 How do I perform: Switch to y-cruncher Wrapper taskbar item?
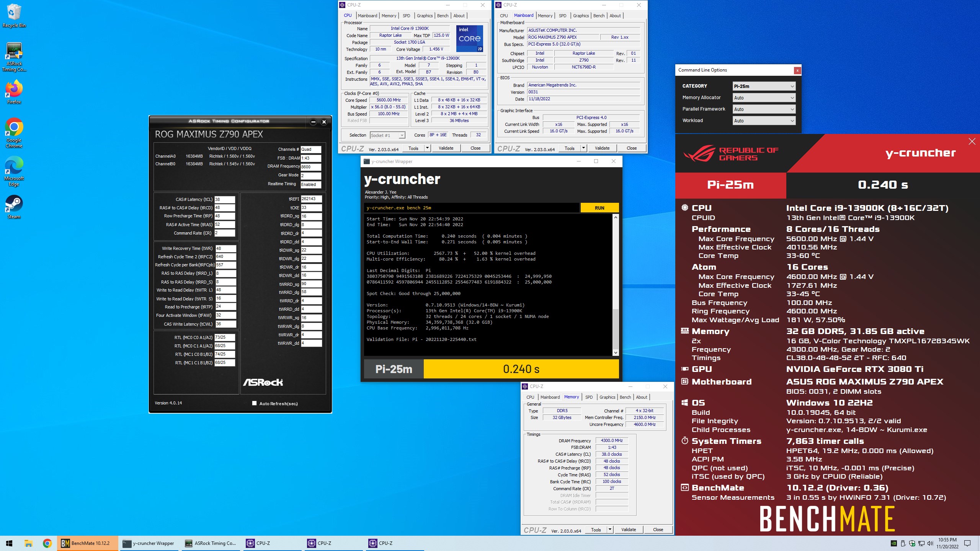[x=149, y=543]
